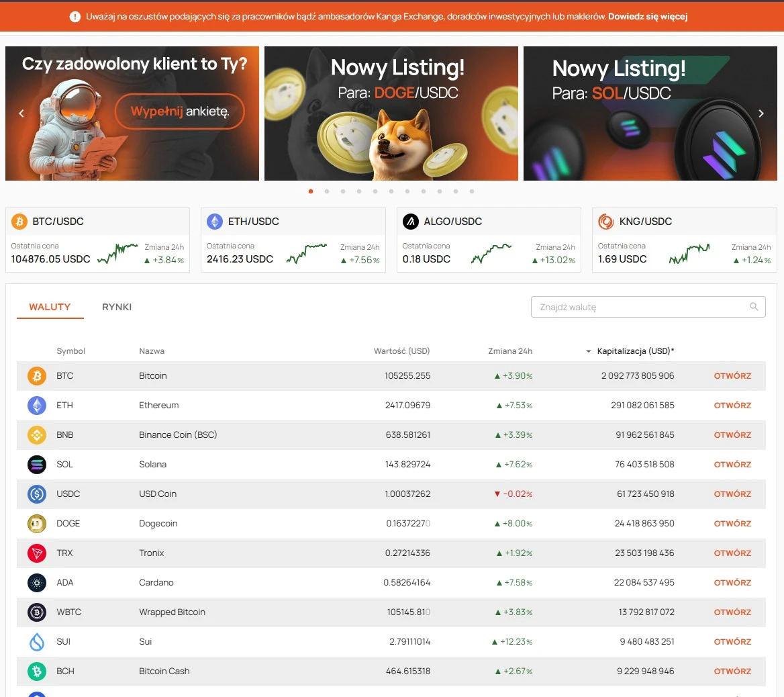Click the Cardano icon in the ADA row
This screenshot has height=697, width=784.
36,582
